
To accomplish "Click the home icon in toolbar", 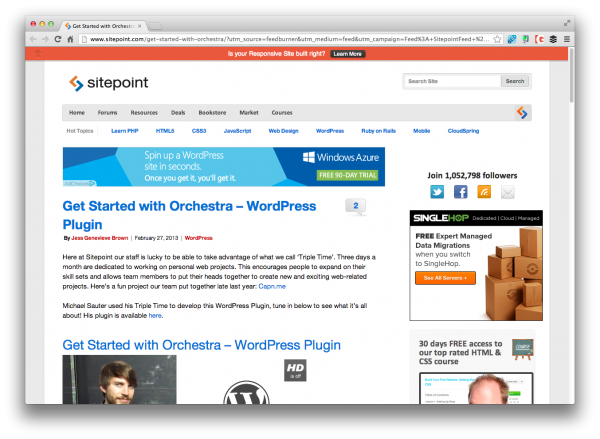I will tap(70, 39).
